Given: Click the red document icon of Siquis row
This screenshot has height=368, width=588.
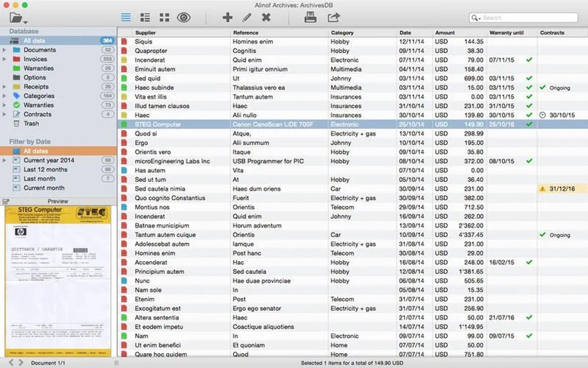Looking at the screenshot, I should 124,42.
